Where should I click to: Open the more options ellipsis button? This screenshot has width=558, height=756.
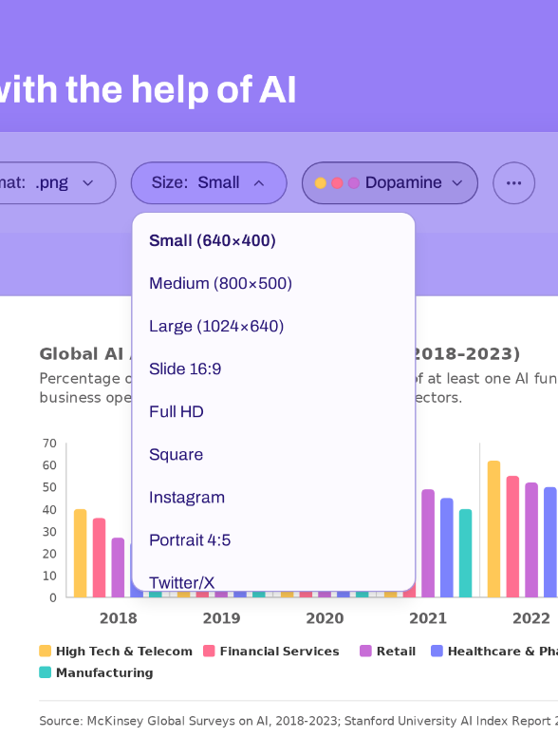point(513,182)
